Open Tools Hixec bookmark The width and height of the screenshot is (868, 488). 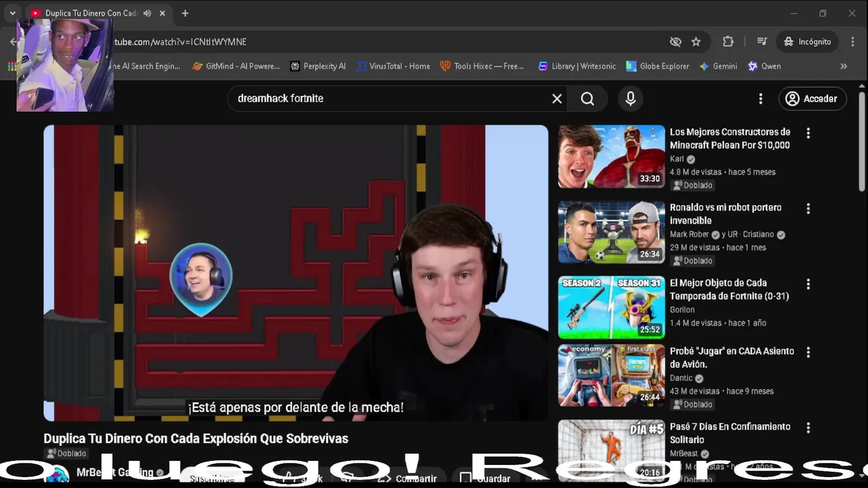click(482, 66)
